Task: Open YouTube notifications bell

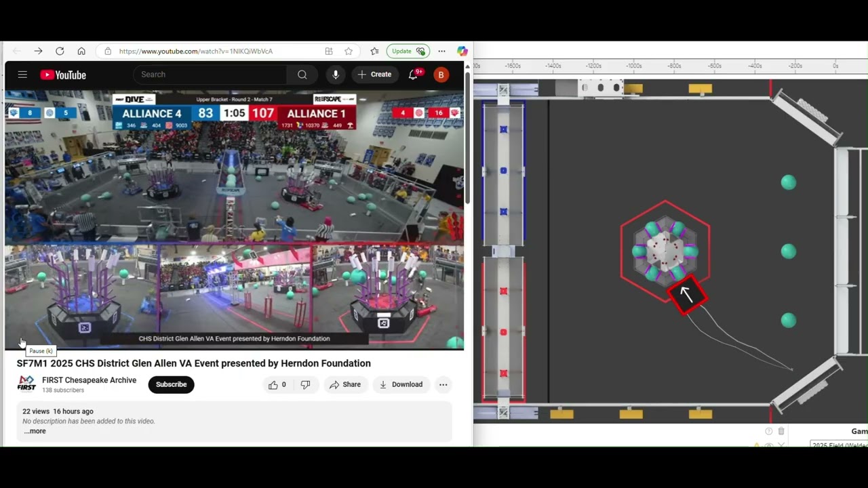Action: coord(413,75)
